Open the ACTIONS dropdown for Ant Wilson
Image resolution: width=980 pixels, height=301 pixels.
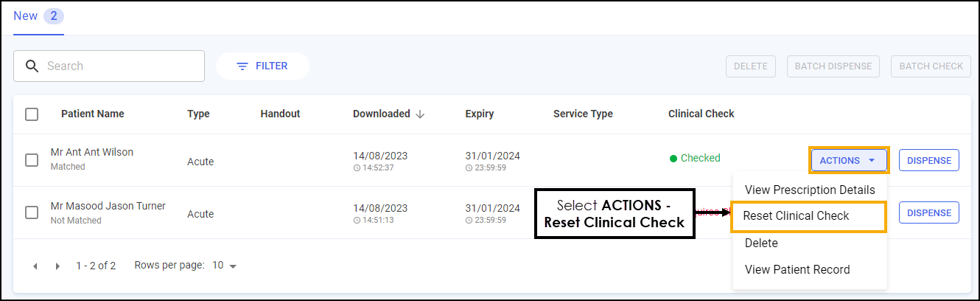pos(849,160)
